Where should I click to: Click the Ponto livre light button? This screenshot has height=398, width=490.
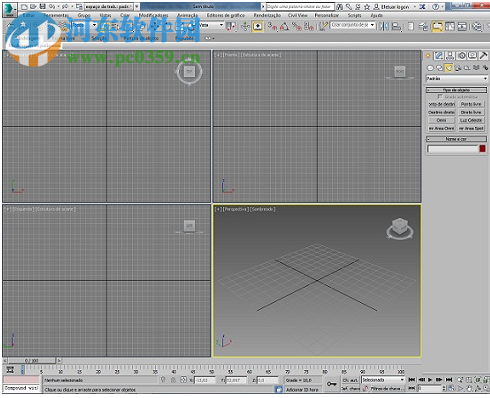point(471,104)
